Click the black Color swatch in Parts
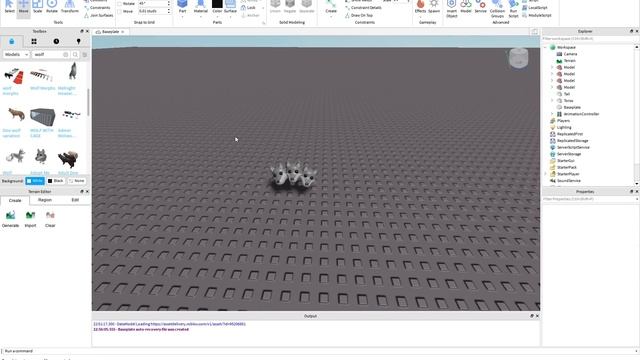This screenshot has width=640, height=360. click(x=217, y=4)
